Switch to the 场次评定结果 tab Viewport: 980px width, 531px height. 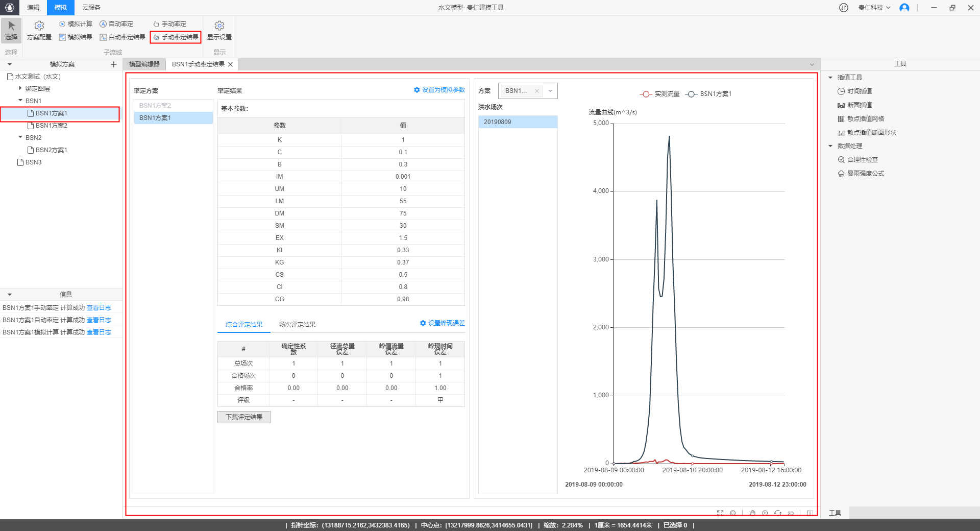(x=297, y=325)
